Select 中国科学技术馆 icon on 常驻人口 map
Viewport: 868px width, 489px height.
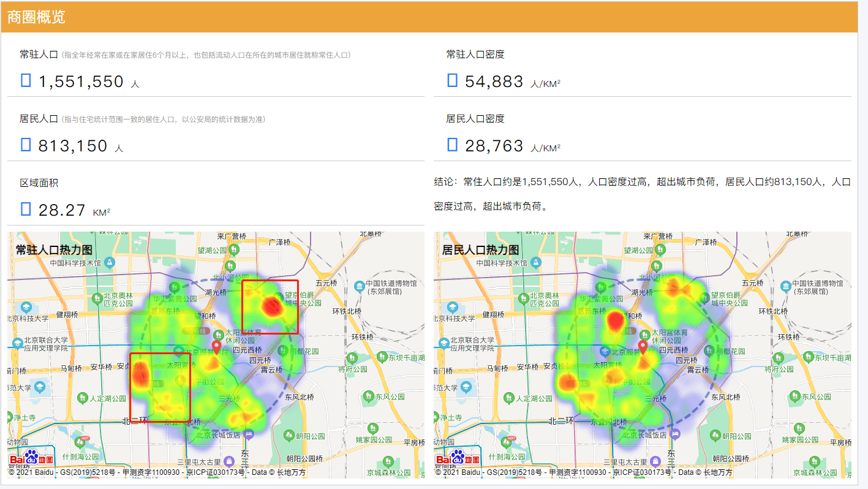pyautogui.click(x=109, y=262)
